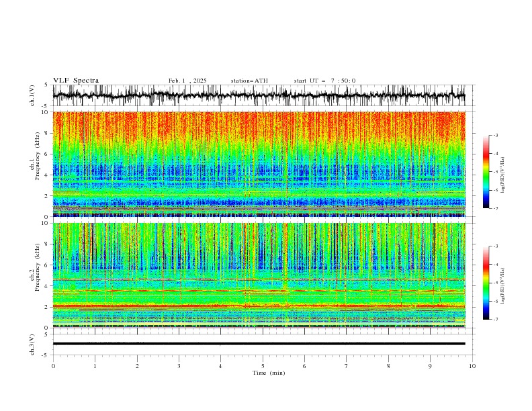Screen dimensions: 532x411
Task: Click the ch.3 voltage waveform trace
Action: (259, 344)
